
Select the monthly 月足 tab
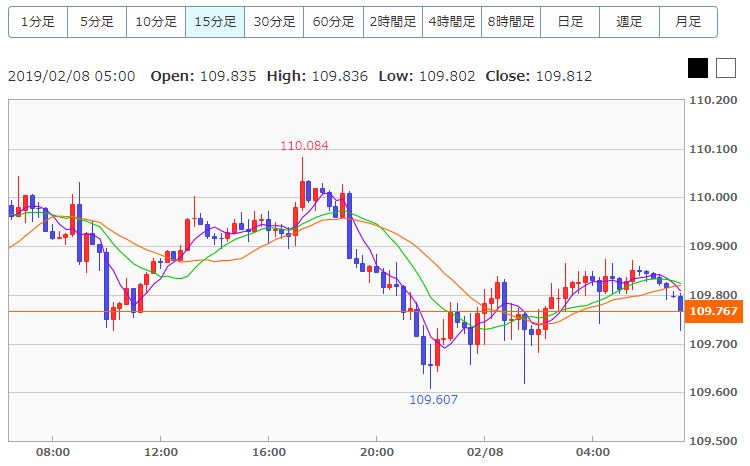688,22
